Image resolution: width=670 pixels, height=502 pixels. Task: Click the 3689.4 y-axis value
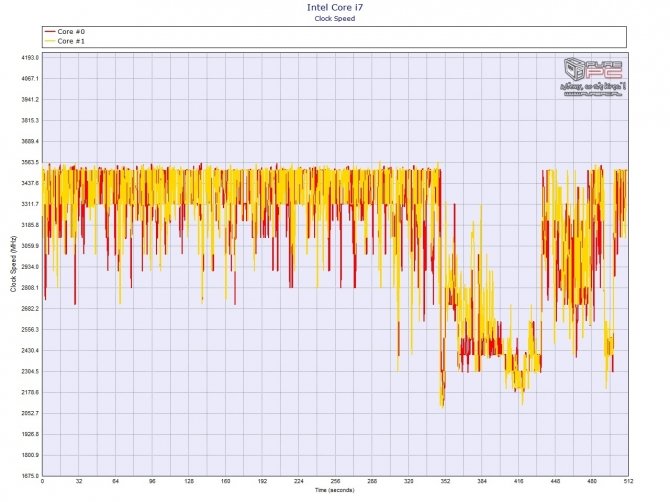coord(30,141)
